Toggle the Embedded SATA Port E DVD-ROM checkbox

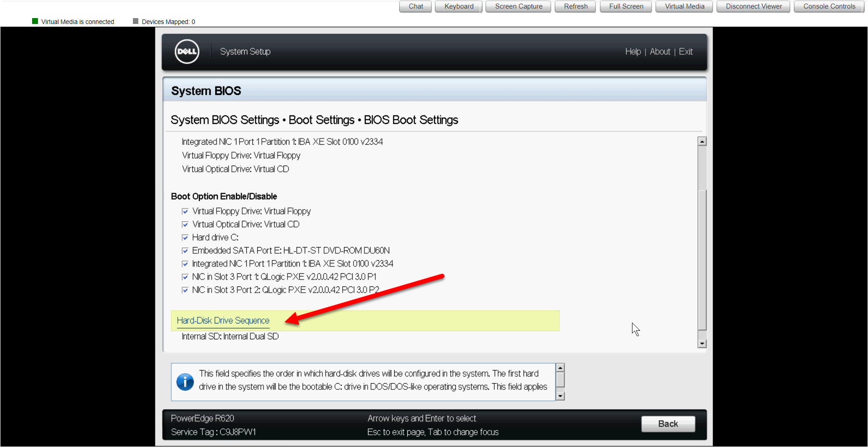pos(185,251)
